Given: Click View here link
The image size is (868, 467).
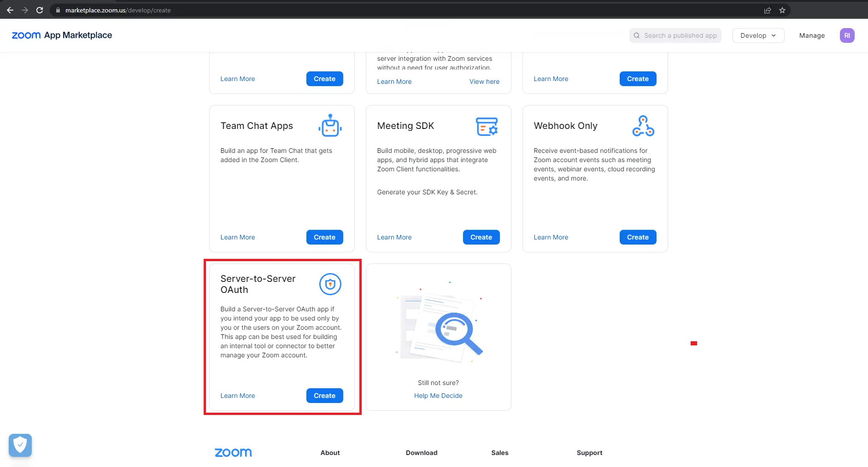Looking at the screenshot, I should pyautogui.click(x=484, y=82).
